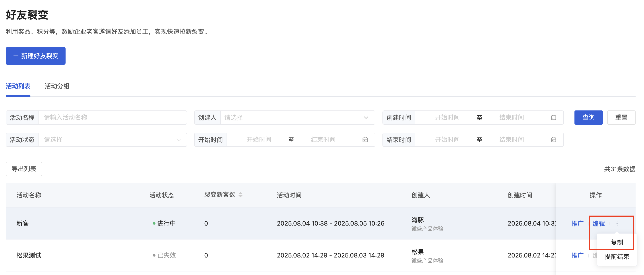Image resolution: width=644 pixels, height=275 pixels.
Task: Click the 新客 activity name cell
Action: [x=23, y=223]
